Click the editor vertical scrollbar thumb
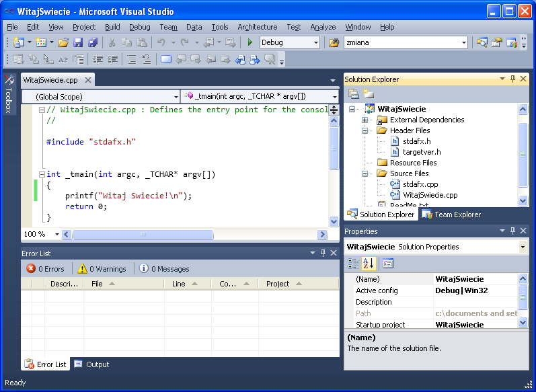This screenshot has height=392, width=536. click(334, 149)
